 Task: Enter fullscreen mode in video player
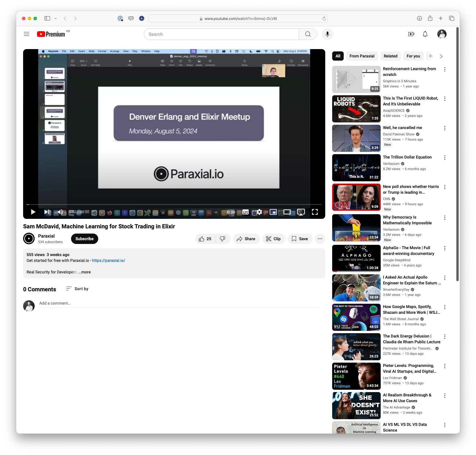pyautogui.click(x=315, y=212)
